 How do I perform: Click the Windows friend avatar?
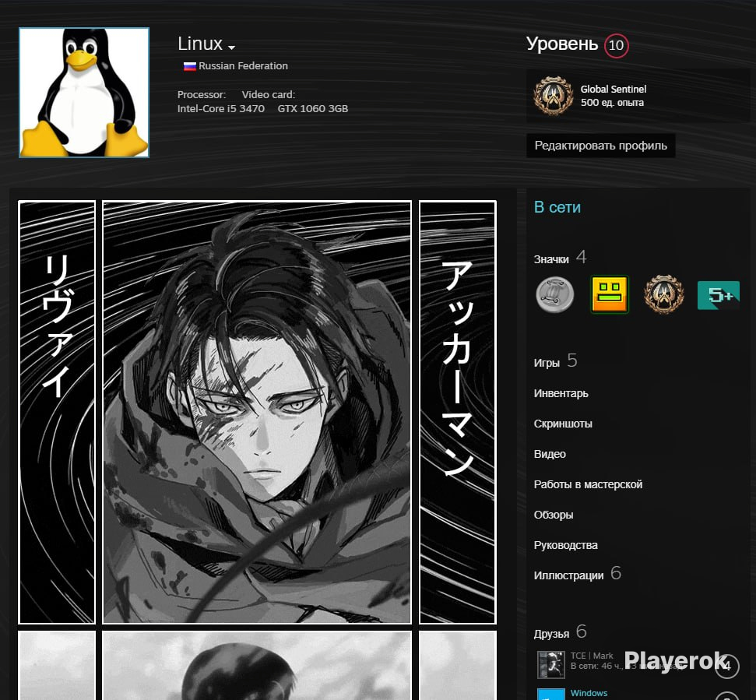pyautogui.click(x=550, y=695)
